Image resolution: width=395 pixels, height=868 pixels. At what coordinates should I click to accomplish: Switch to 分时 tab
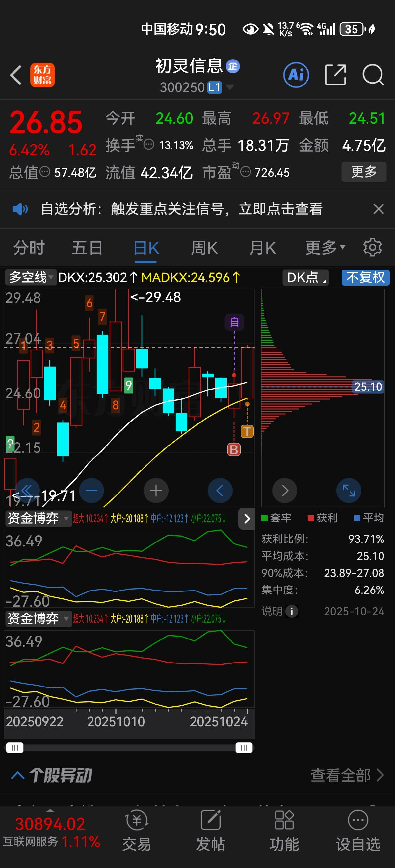click(29, 248)
